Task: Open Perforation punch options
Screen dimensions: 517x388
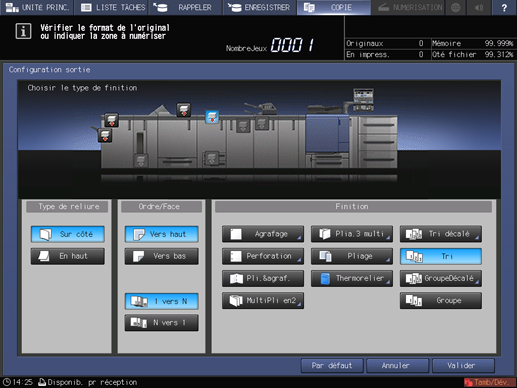Action: [x=263, y=256]
